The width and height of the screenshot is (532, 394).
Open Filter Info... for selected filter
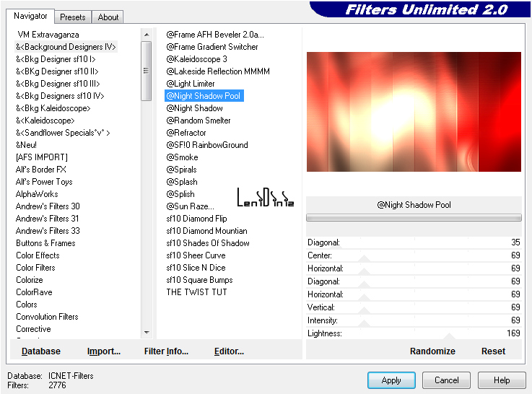(166, 351)
